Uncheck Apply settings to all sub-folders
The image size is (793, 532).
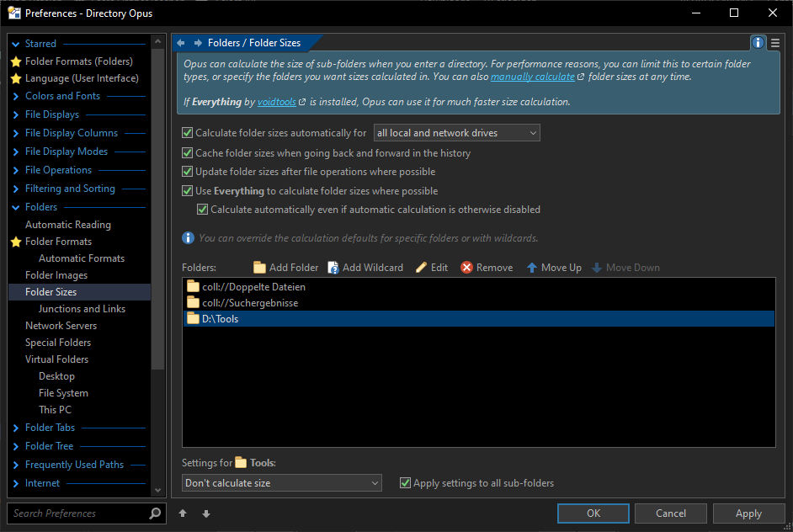click(x=406, y=483)
